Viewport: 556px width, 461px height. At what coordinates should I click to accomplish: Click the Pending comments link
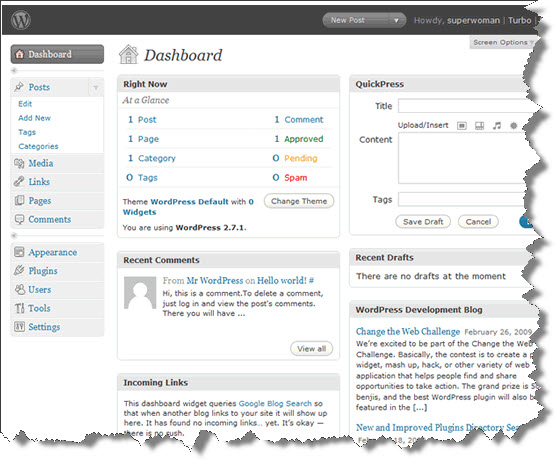tap(301, 158)
